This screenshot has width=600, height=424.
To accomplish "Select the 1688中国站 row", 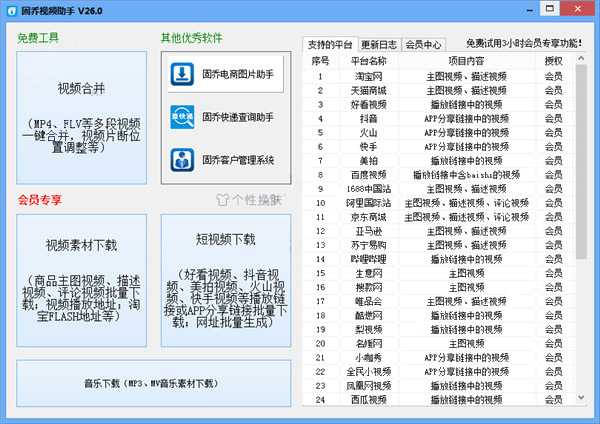I will 439,189.
